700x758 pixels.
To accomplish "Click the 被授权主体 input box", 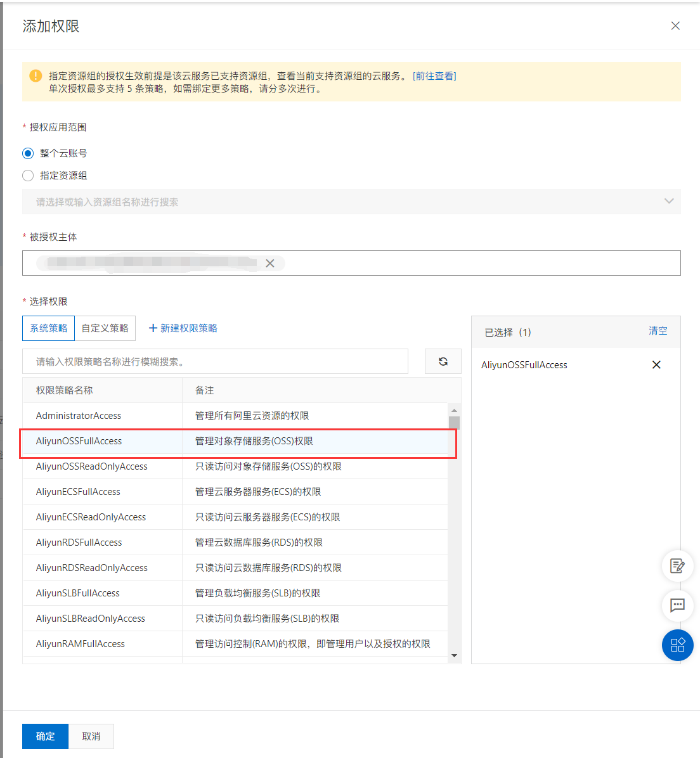I will pos(351,263).
